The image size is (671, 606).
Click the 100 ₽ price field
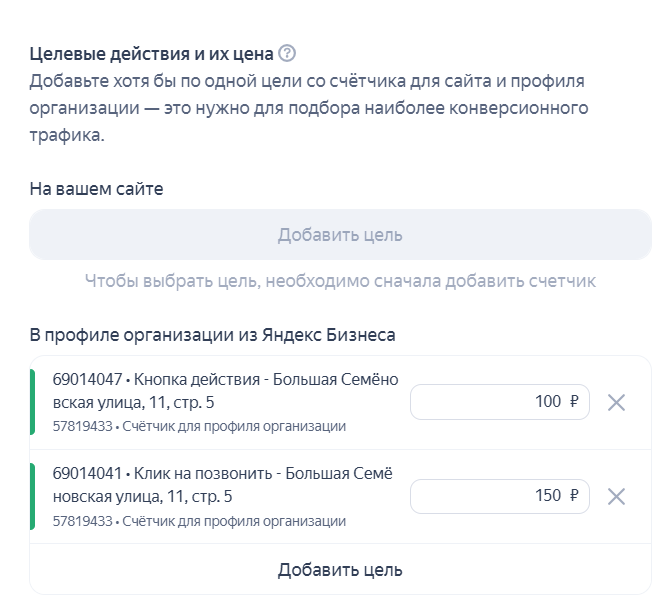pos(490,403)
